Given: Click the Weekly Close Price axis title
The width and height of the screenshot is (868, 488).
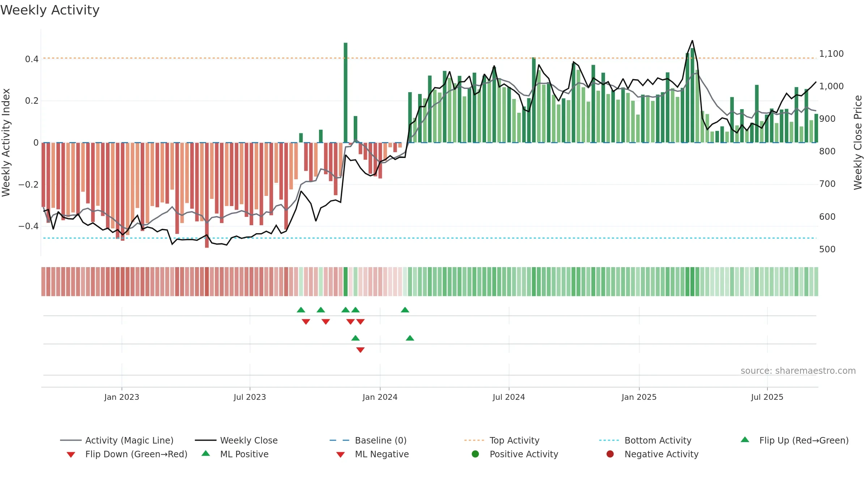Looking at the screenshot, I should tap(858, 142).
